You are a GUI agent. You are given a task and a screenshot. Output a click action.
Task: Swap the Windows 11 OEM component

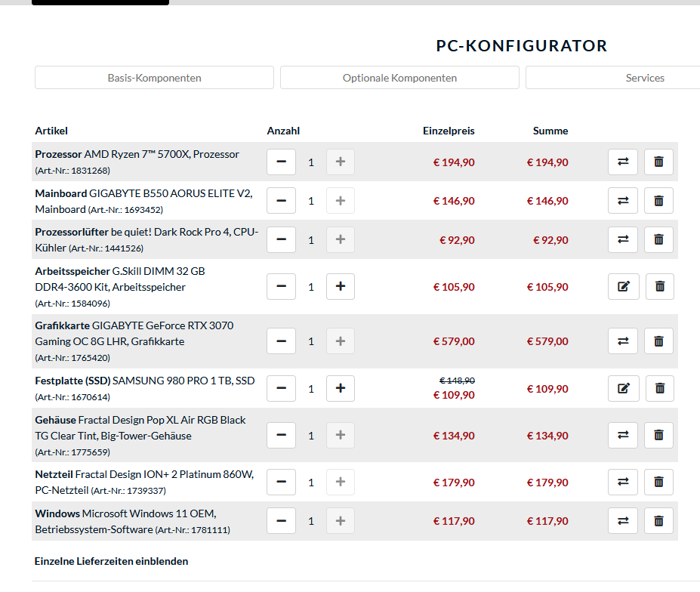(x=623, y=520)
